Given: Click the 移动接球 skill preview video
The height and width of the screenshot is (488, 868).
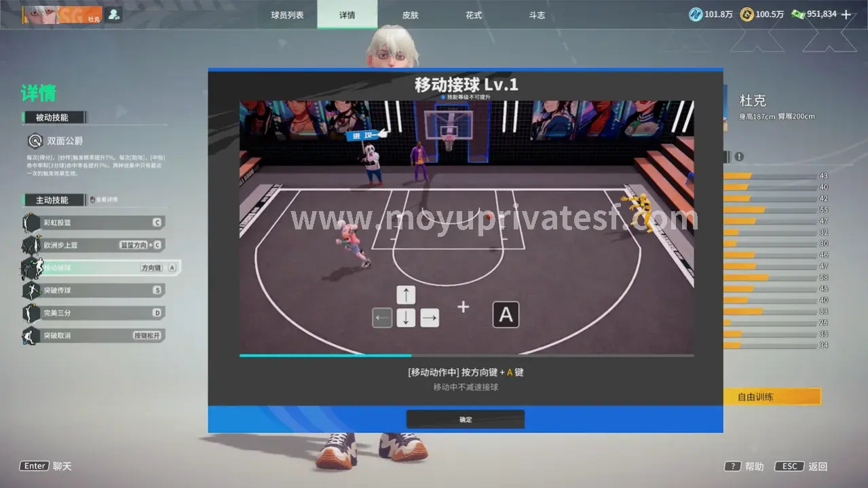Looking at the screenshot, I should 466,227.
